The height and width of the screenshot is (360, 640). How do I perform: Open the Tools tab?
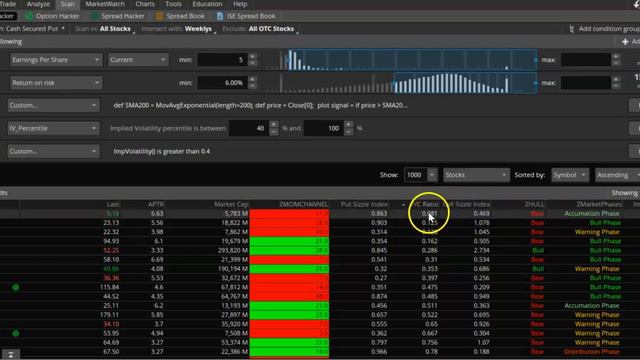pos(173,4)
